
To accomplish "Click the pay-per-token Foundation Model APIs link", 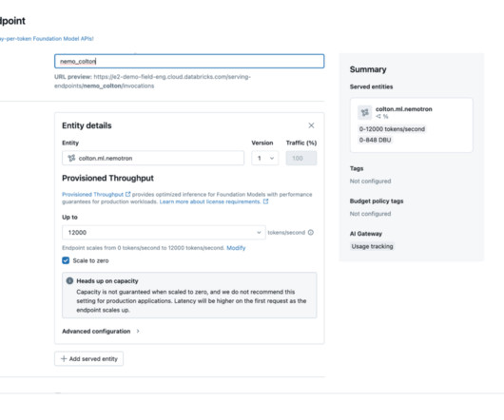I will 47,39.
